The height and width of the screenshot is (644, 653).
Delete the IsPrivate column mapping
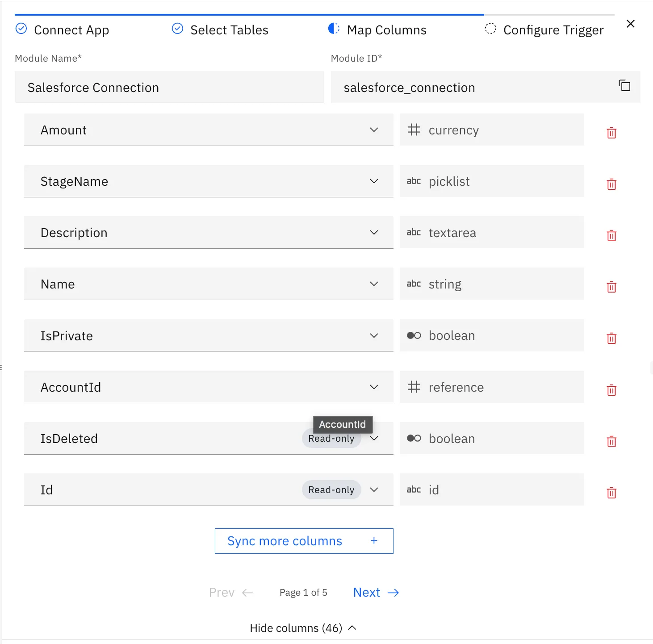pyautogui.click(x=611, y=338)
